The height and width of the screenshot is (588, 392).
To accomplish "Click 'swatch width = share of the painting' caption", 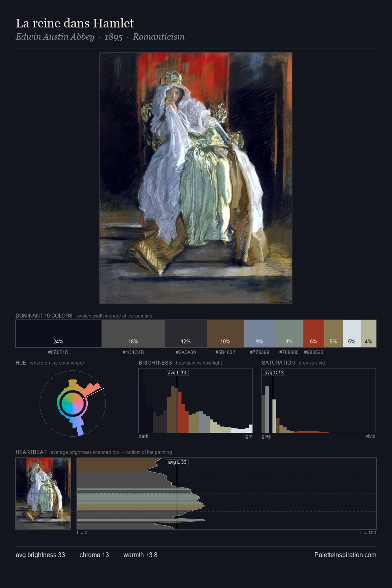I will tap(114, 316).
